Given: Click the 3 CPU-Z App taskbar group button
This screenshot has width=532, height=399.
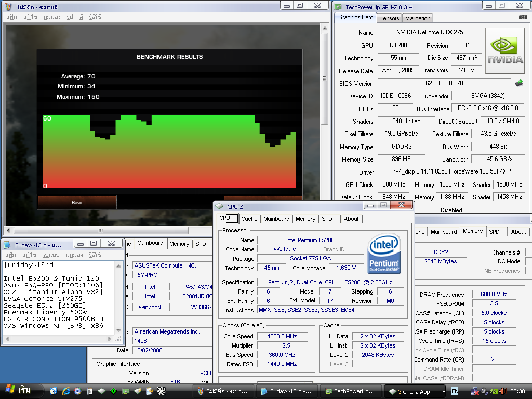Looking at the screenshot, I should [415, 391].
